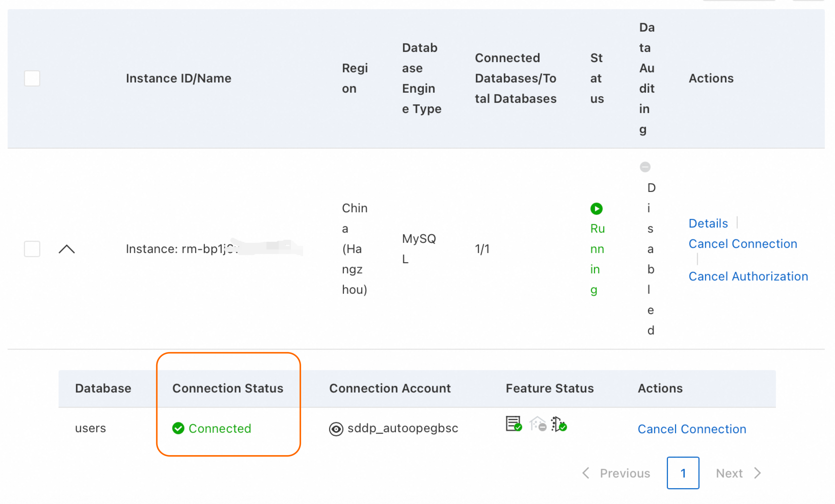The image size is (835, 504).
Task: Cancel Connection for users database
Action: pyautogui.click(x=692, y=429)
